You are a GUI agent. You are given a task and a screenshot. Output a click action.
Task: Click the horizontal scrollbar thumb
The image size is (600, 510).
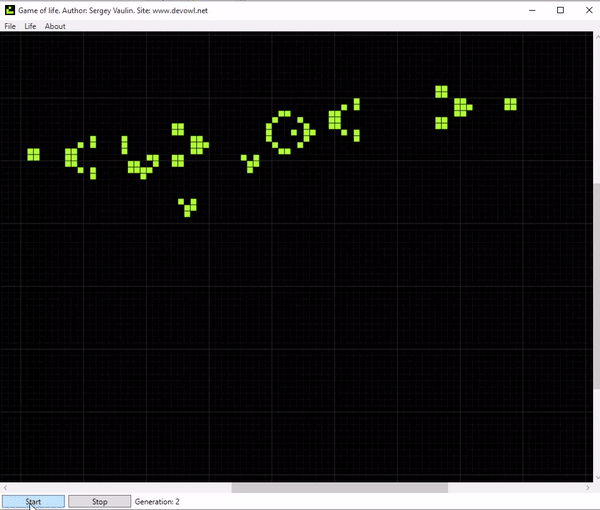(340, 487)
